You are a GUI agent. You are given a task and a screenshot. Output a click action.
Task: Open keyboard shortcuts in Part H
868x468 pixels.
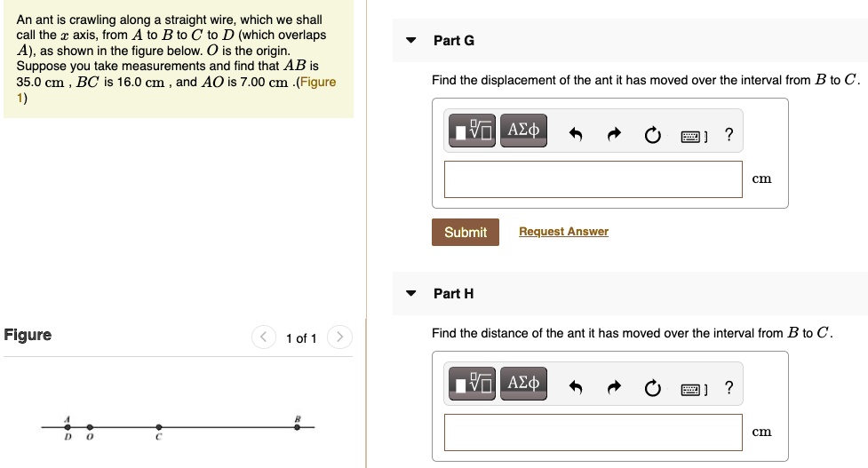[x=694, y=389]
